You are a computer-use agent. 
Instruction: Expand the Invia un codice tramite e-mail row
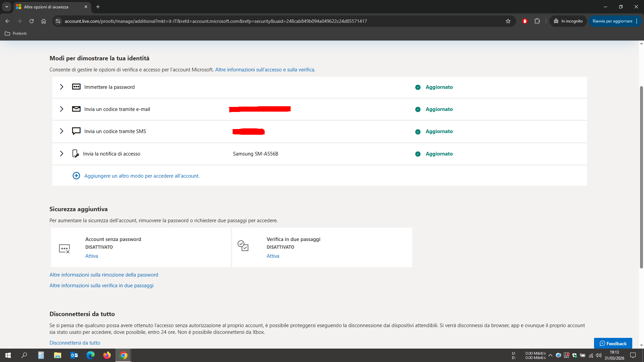point(61,109)
